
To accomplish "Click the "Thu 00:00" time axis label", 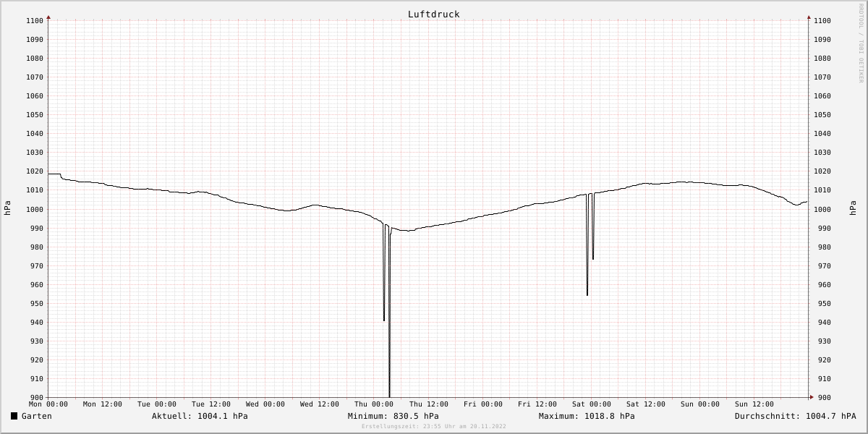I will (374, 404).
